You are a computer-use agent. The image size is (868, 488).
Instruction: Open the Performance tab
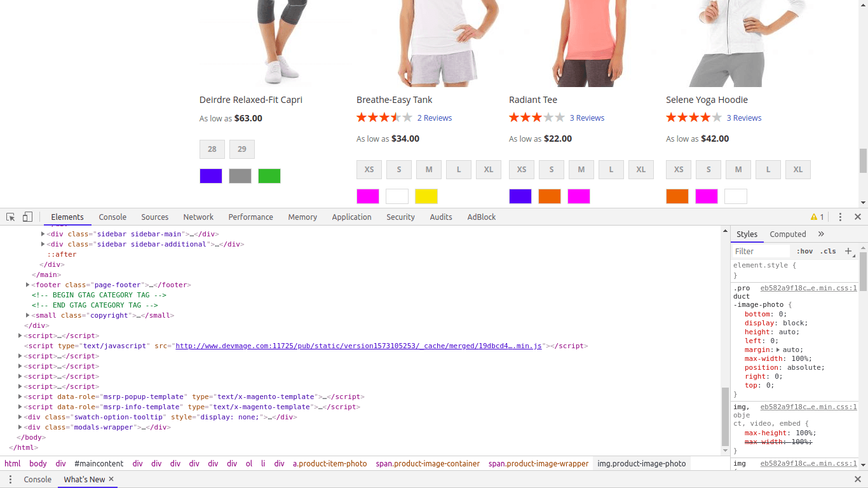(251, 217)
